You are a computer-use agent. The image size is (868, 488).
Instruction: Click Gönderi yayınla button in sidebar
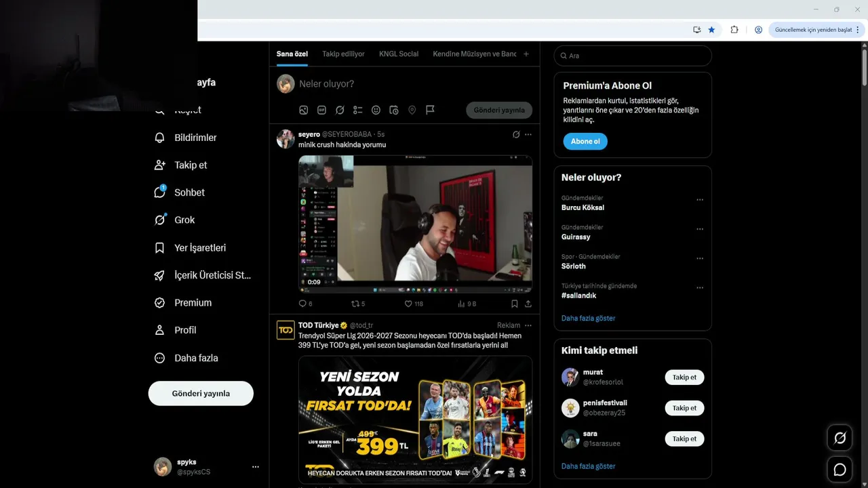tap(201, 393)
